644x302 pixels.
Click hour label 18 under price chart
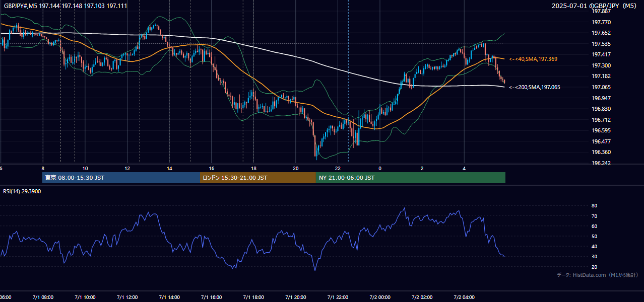[254, 169]
